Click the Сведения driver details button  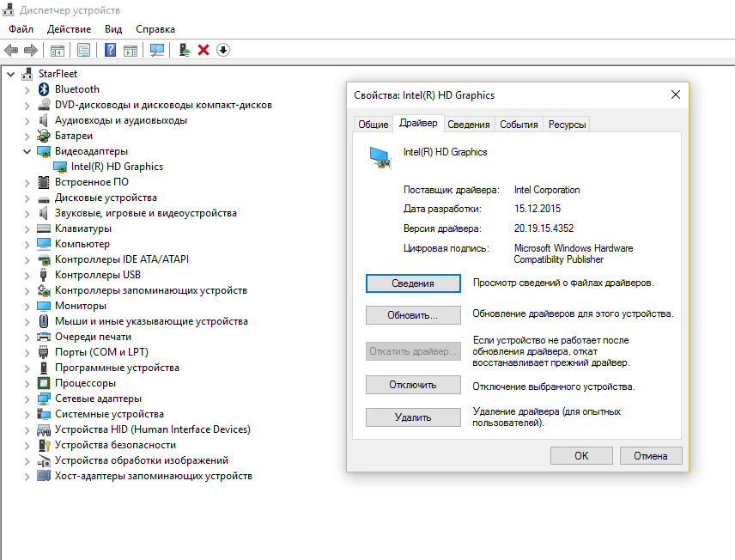click(x=413, y=283)
